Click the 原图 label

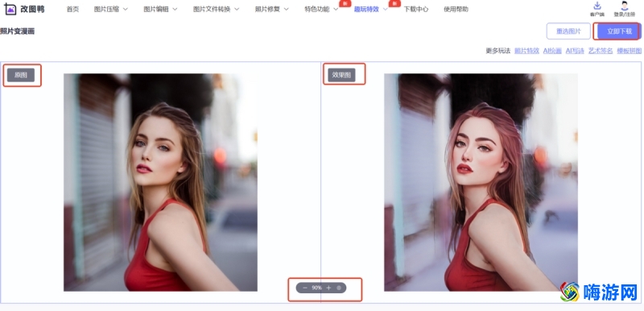[x=21, y=75]
